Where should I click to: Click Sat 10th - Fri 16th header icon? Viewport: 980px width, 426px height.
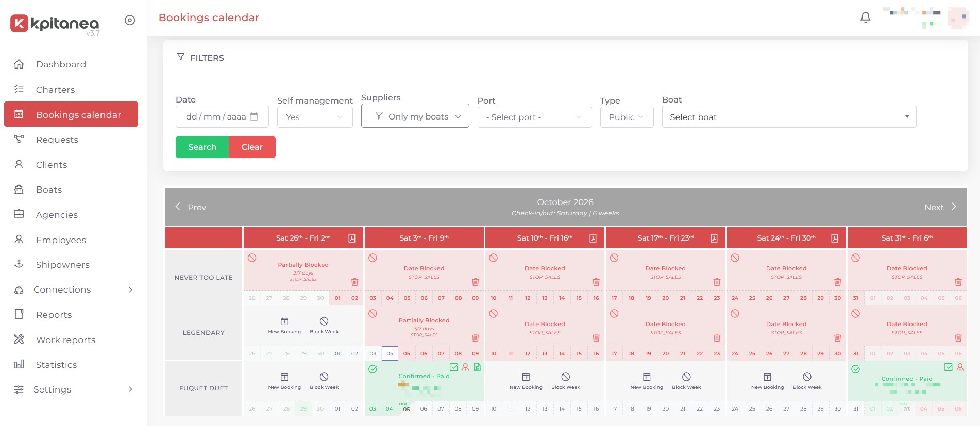(x=593, y=238)
